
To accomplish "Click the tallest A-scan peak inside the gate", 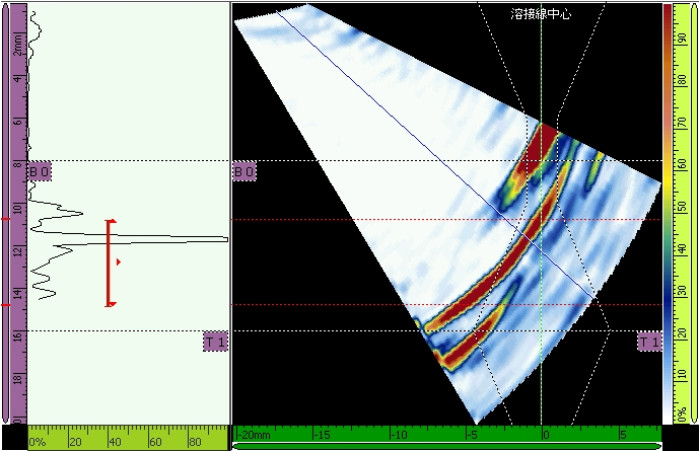I will (200, 239).
